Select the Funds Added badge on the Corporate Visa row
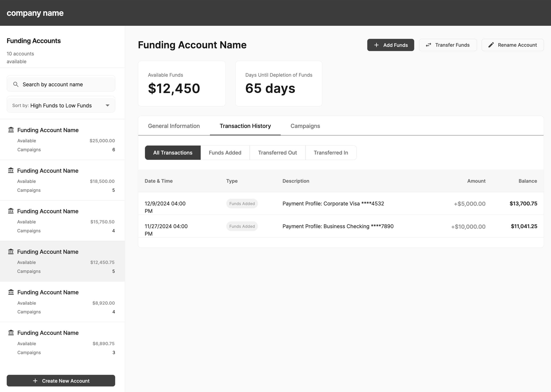Screen dimensions: 551x392 pos(242,203)
